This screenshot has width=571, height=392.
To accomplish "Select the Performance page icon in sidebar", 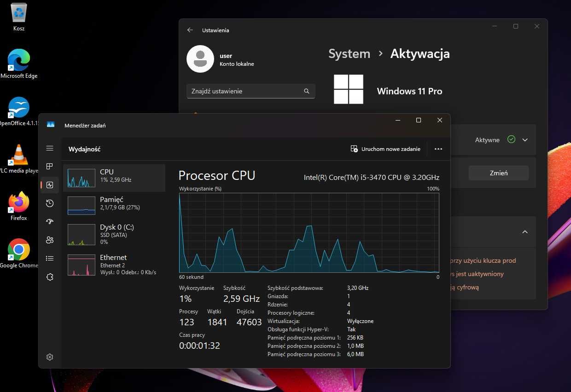I will 50,185.
